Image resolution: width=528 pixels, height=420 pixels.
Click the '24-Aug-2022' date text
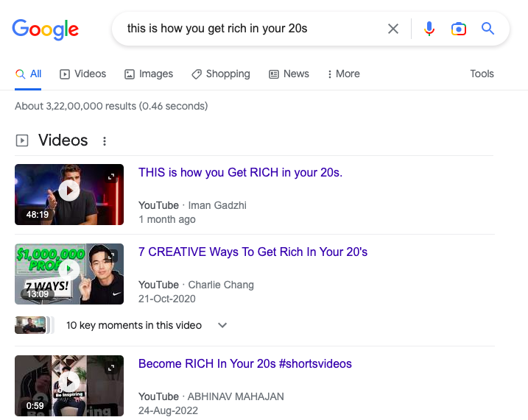click(x=168, y=410)
